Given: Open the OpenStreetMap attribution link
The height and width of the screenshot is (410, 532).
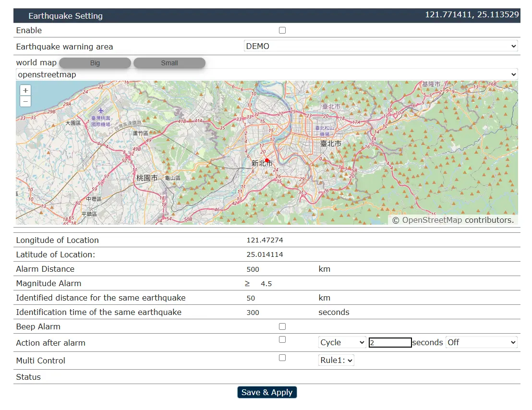Looking at the screenshot, I should click(x=432, y=220).
